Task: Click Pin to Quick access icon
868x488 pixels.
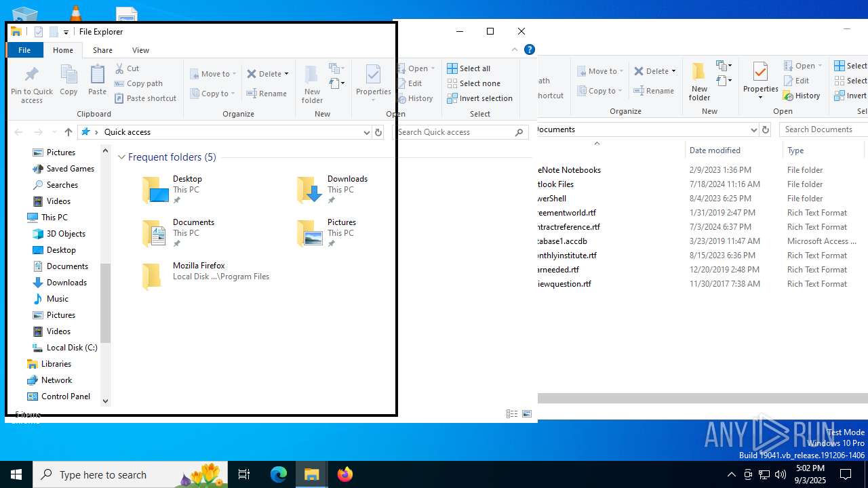Action: (31, 74)
